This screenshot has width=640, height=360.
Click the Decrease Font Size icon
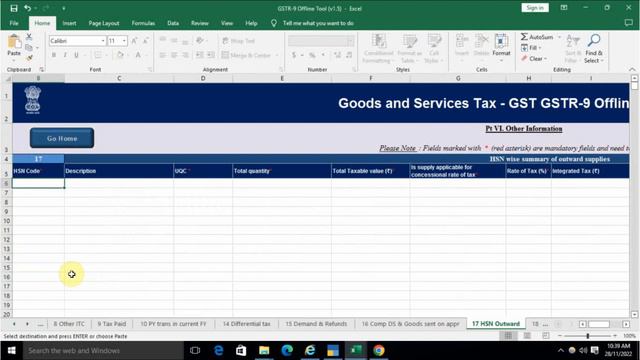click(145, 40)
